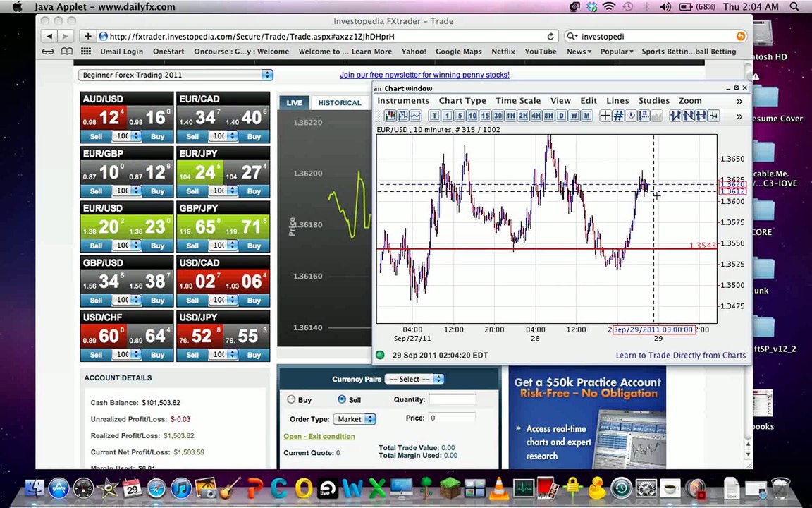
Task: Open VLC cone icon in the Dock
Action: pyautogui.click(x=498, y=488)
